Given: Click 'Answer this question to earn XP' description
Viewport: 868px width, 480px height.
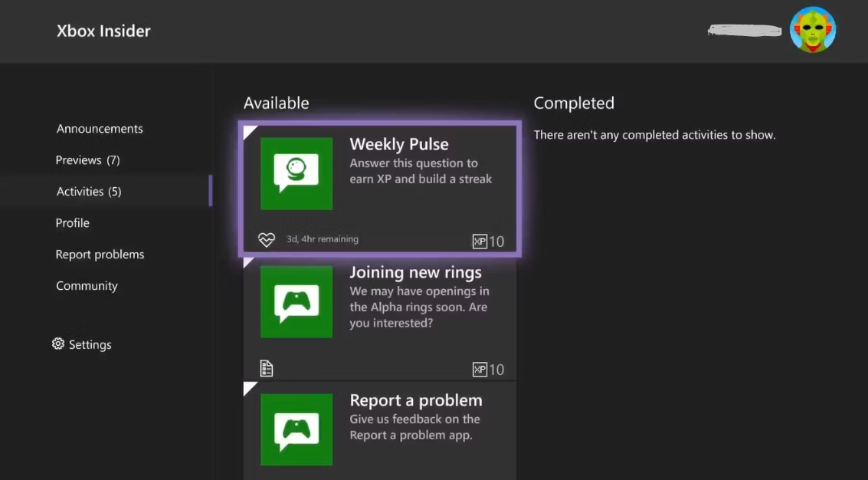Looking at the screenshot, I should tap(421, 171).
